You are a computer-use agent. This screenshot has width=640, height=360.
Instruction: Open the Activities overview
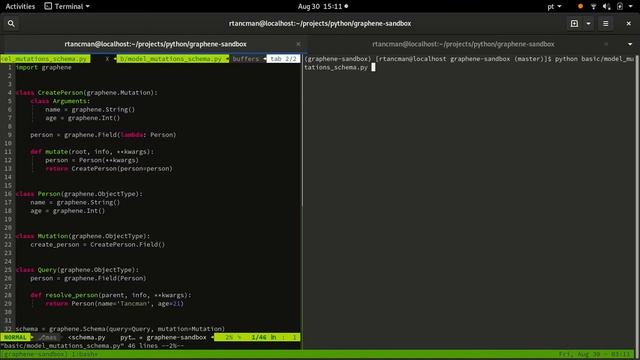pos(20,6)
